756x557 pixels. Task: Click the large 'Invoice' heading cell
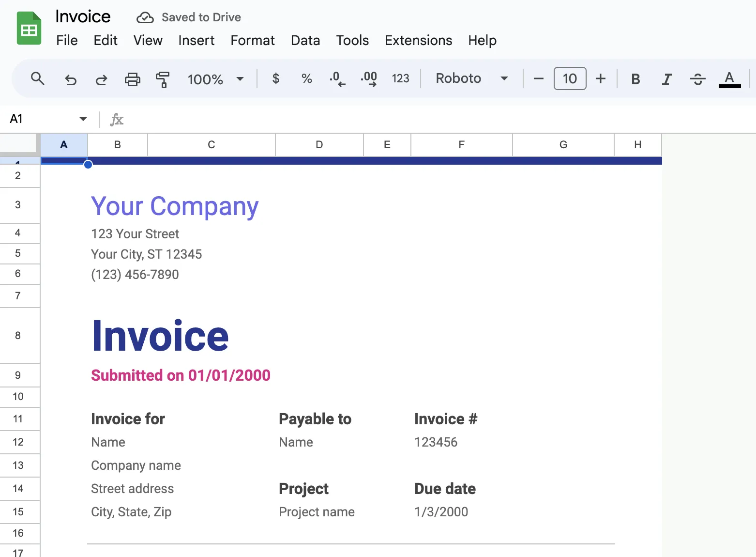160,336
